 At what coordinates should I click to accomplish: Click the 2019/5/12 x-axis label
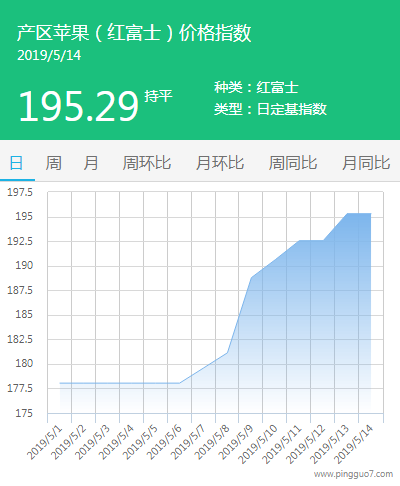(306, 444)
